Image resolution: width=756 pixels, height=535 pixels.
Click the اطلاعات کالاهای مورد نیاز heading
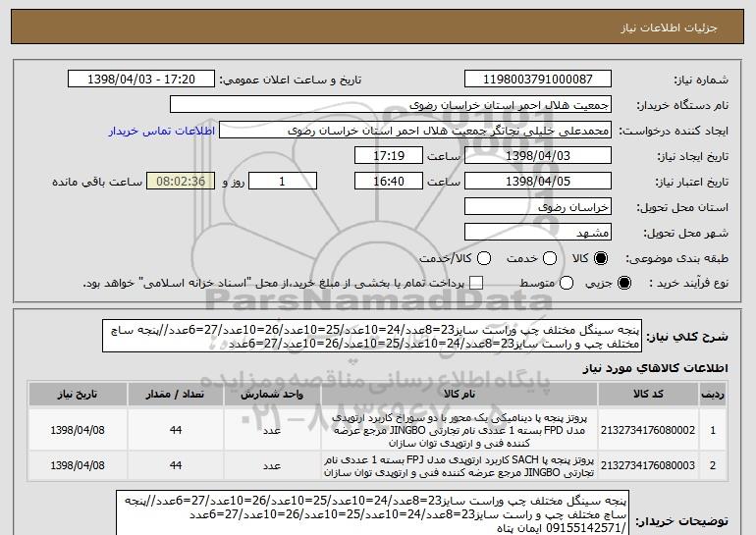655,368
